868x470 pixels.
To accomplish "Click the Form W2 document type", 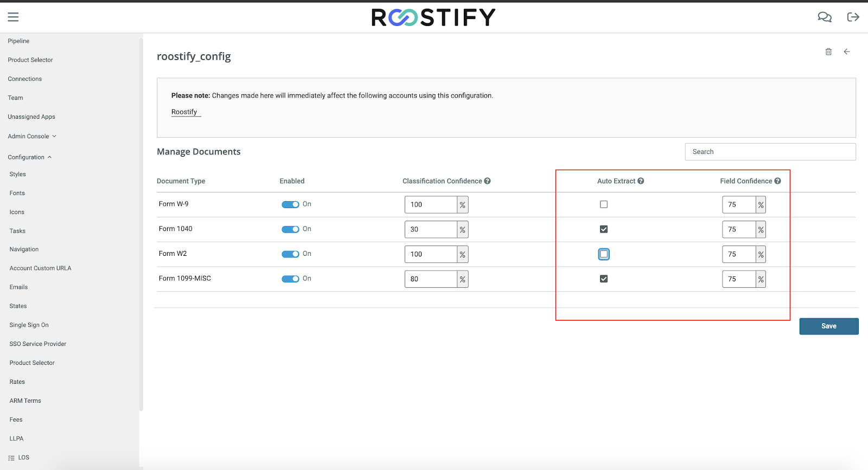I will point(173,254).
